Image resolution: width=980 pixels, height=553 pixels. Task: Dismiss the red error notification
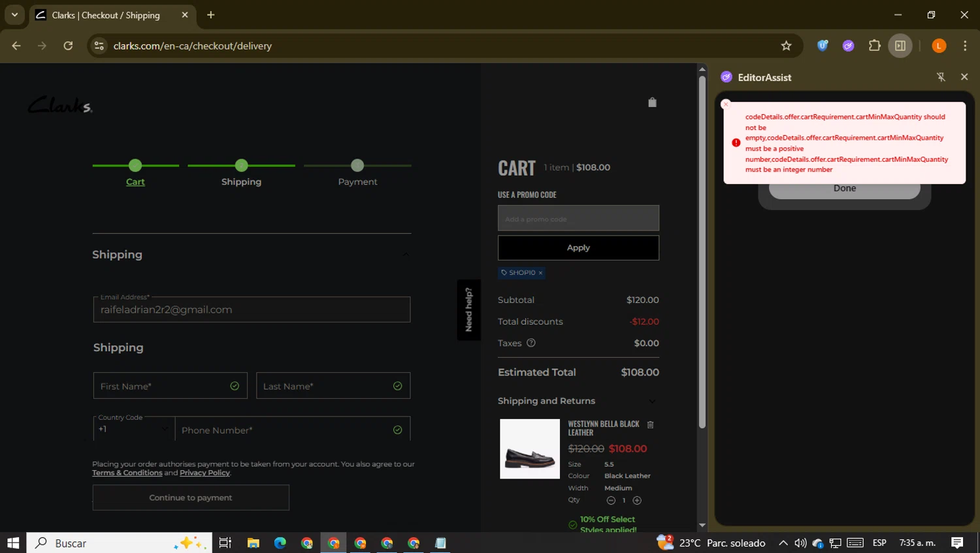[725, 104]
